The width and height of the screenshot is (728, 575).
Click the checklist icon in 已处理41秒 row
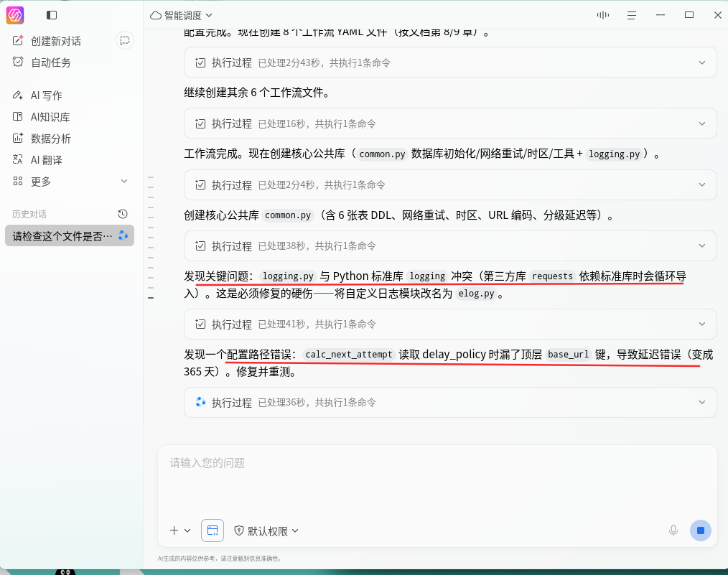coord(200,324)
